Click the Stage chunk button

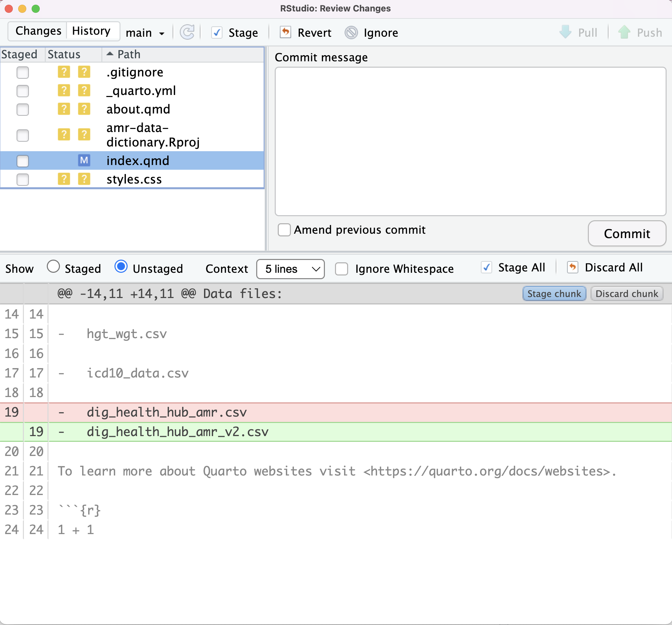[554, 294]
